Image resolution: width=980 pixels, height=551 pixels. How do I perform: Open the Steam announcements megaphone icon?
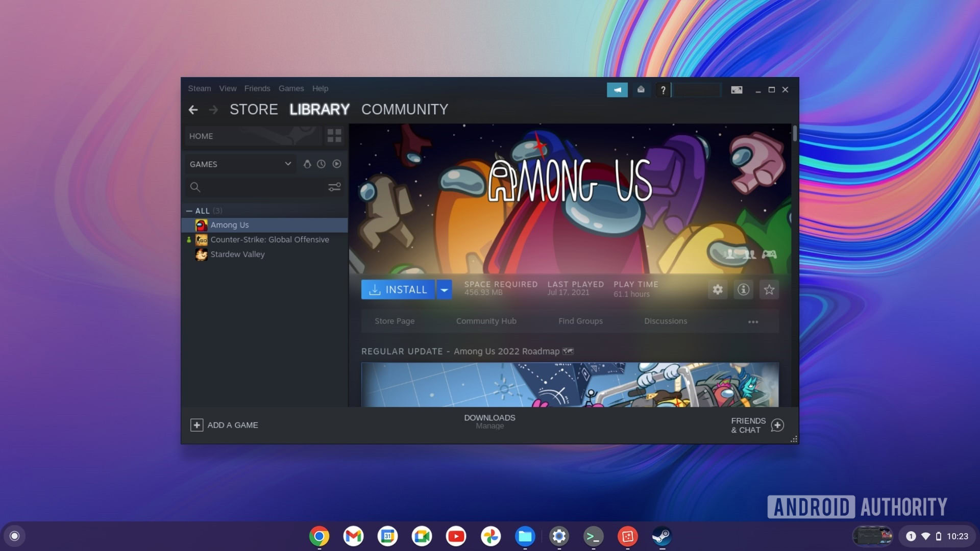[x=617, y=90]
